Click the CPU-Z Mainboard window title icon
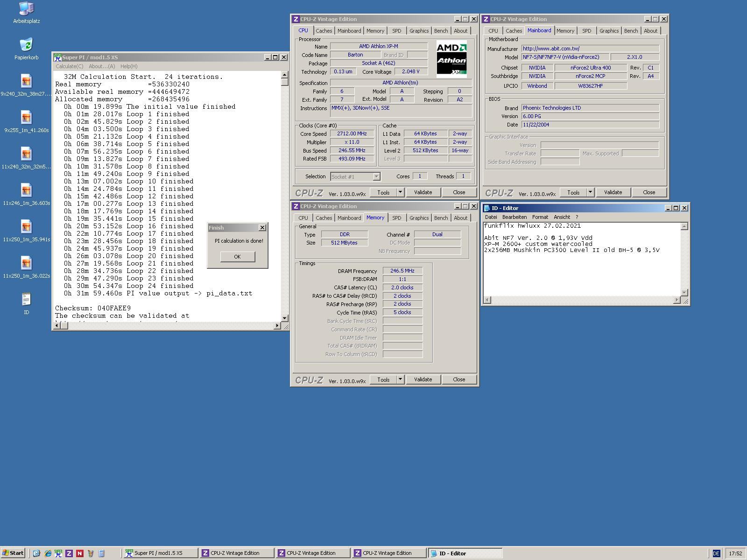This screenshot has width=747, height=560. pos(486,19)
